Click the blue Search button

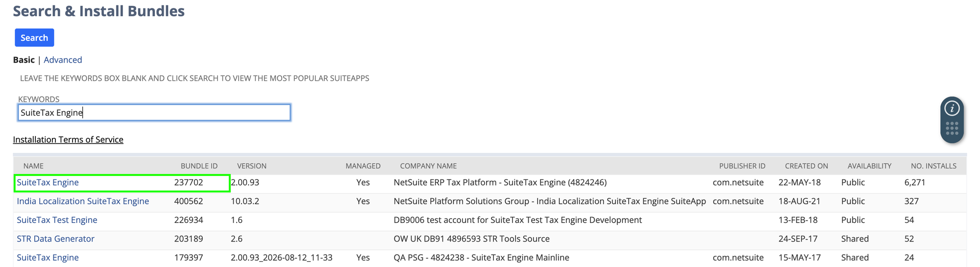coord(34,38)
